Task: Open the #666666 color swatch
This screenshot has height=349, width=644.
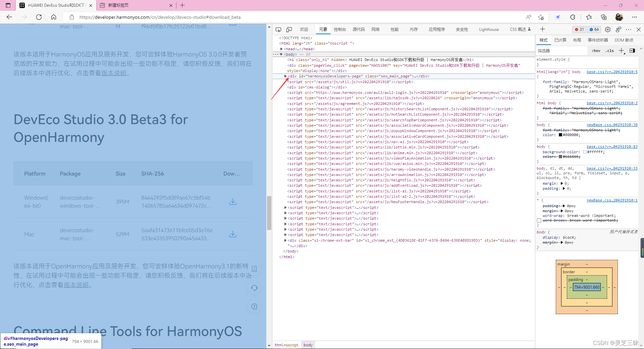Action: 560,157
